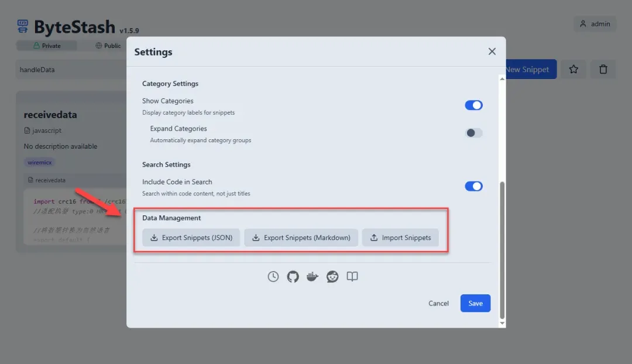632x364 pixels.
Task: Click the clock changelog icon in footer
Action: [273, 277]
